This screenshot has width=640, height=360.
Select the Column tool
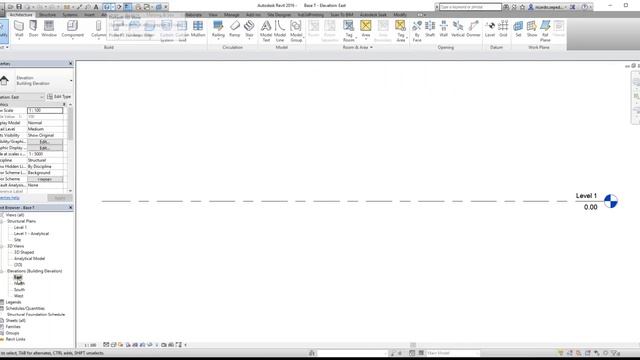point(98,29)
